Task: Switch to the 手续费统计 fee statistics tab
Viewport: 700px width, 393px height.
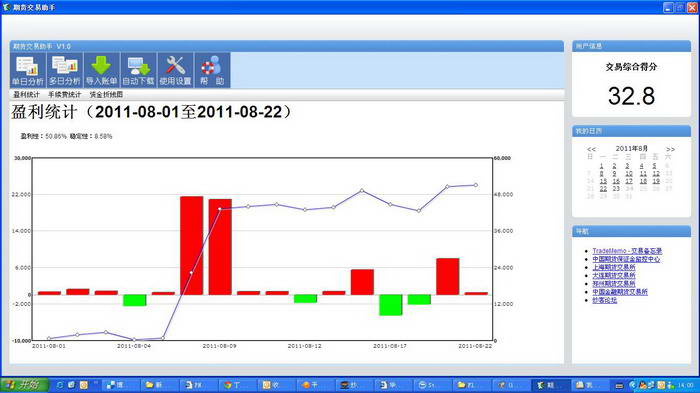Action: [x=65, y=95]
